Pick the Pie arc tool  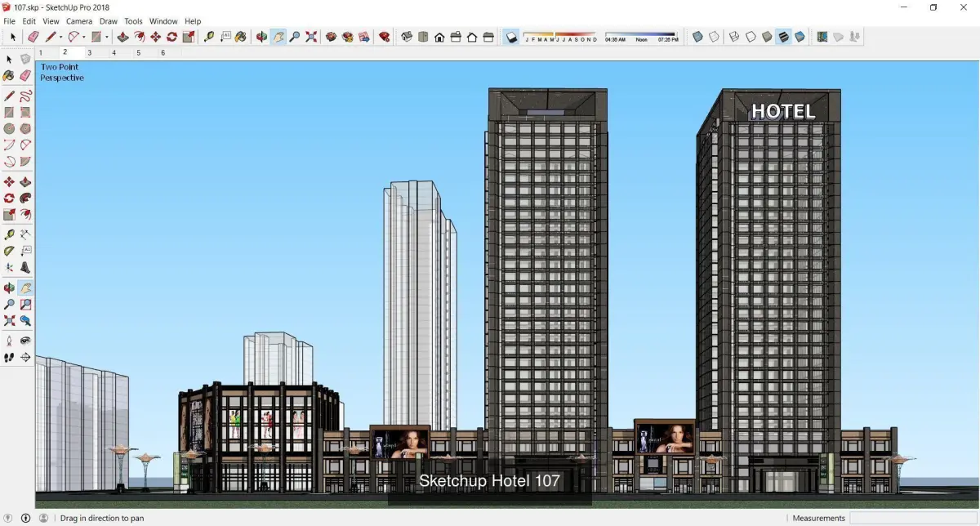pyautogui.click(x=25, y=162)
